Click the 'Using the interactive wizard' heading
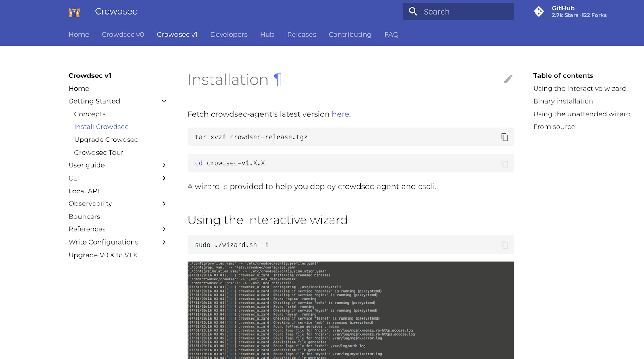 [267, 220]
